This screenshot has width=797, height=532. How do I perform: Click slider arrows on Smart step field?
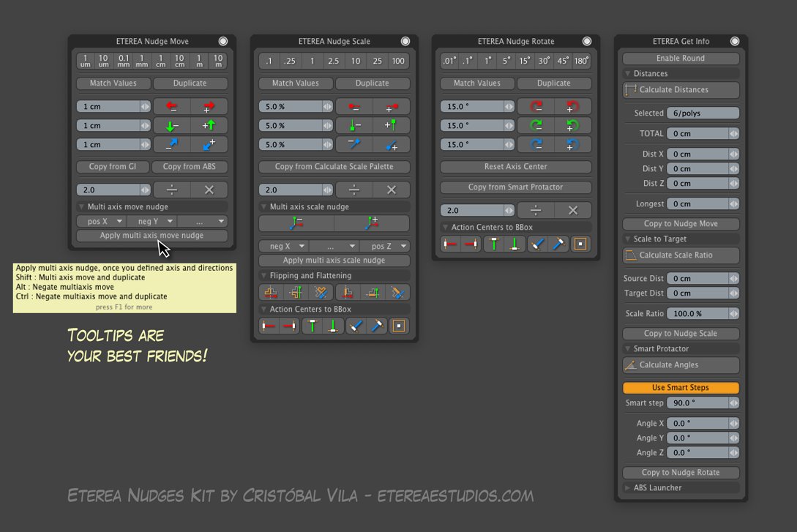click(733, 403)
